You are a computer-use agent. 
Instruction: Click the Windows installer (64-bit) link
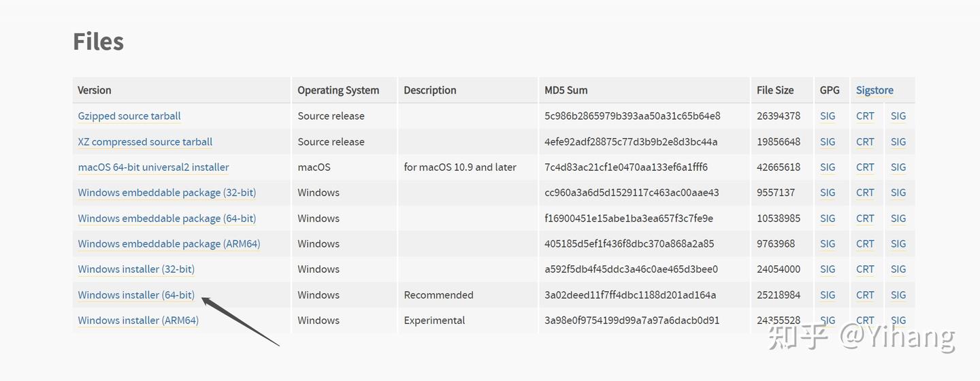136,295
